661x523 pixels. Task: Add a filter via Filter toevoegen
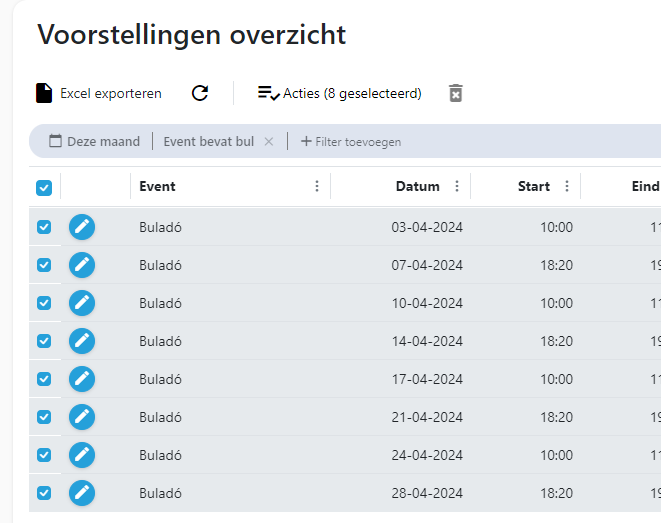coord(351,142)
